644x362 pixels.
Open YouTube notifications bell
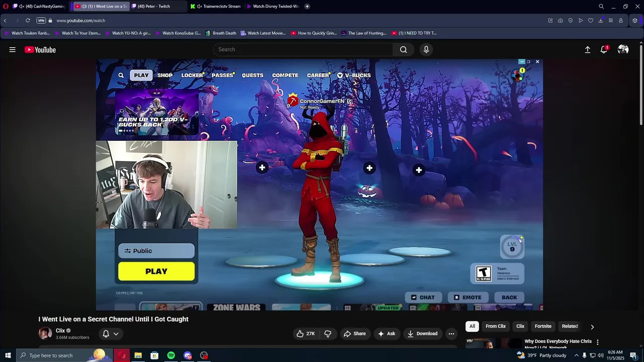point(604,50)
